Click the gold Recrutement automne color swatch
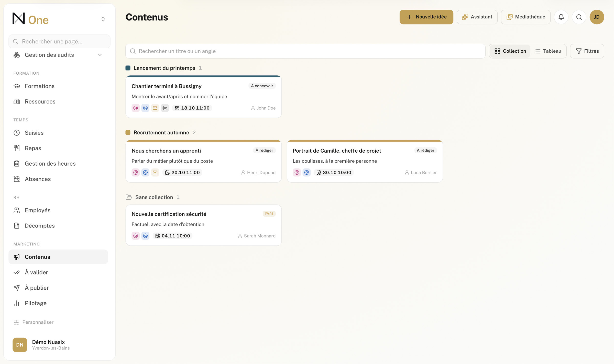Screen dimensions: 614x364 coord(128,132)
